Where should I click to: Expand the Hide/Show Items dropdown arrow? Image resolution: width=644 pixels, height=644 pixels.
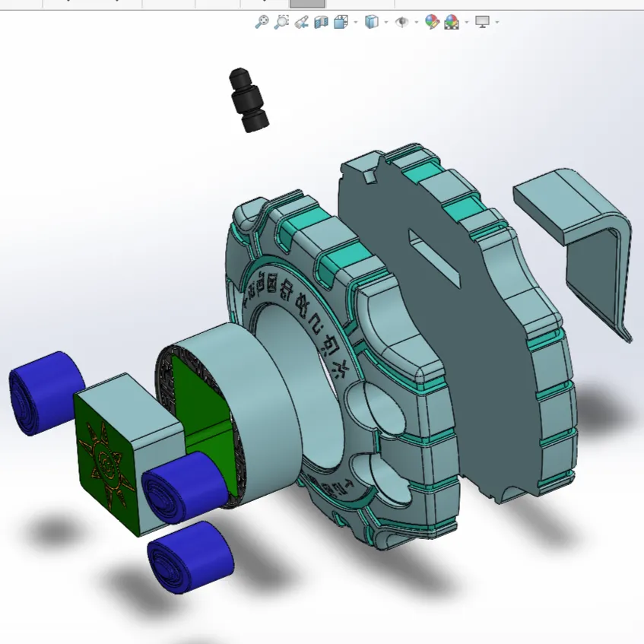point(417,22)
